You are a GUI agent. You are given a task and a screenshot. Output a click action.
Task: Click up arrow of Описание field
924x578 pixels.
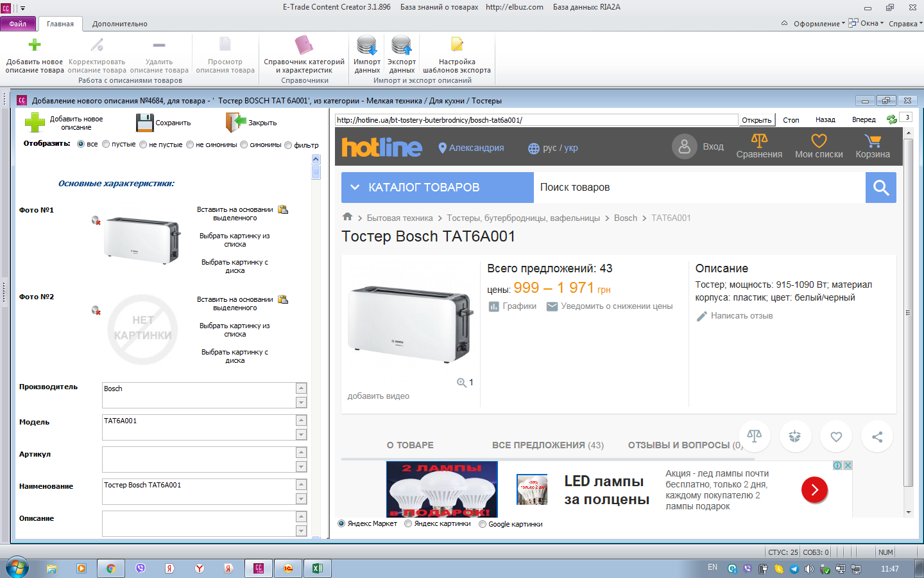pos(301,516)
